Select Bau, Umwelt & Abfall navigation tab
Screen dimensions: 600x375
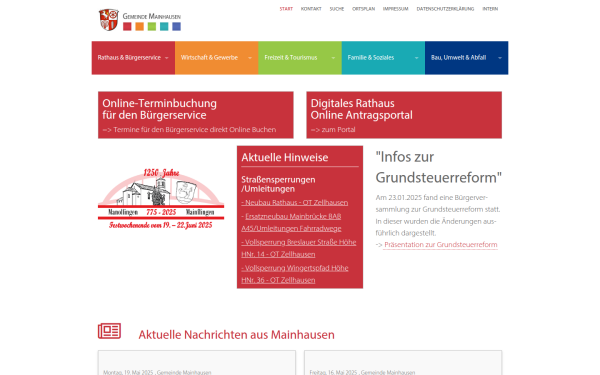(466, 58)
